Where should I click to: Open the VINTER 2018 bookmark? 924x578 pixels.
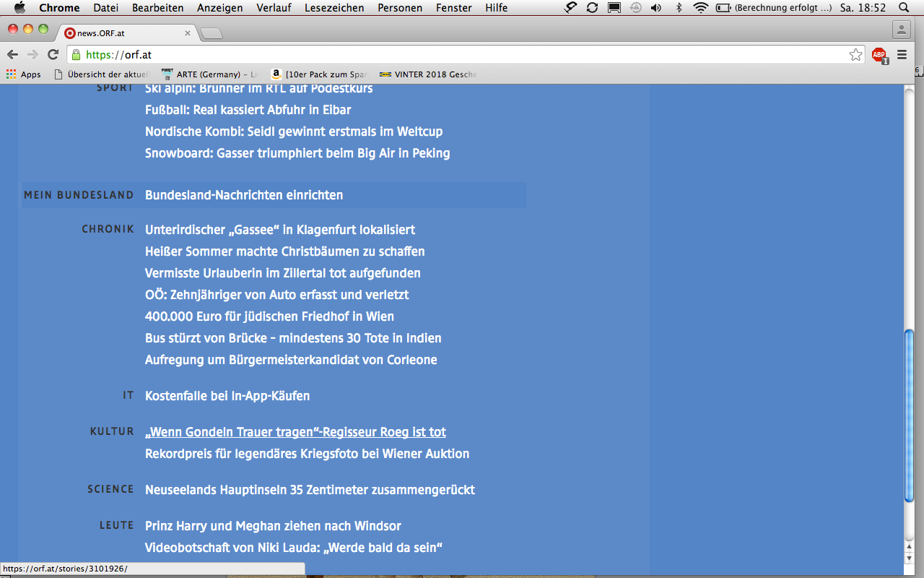pos(428,74)
